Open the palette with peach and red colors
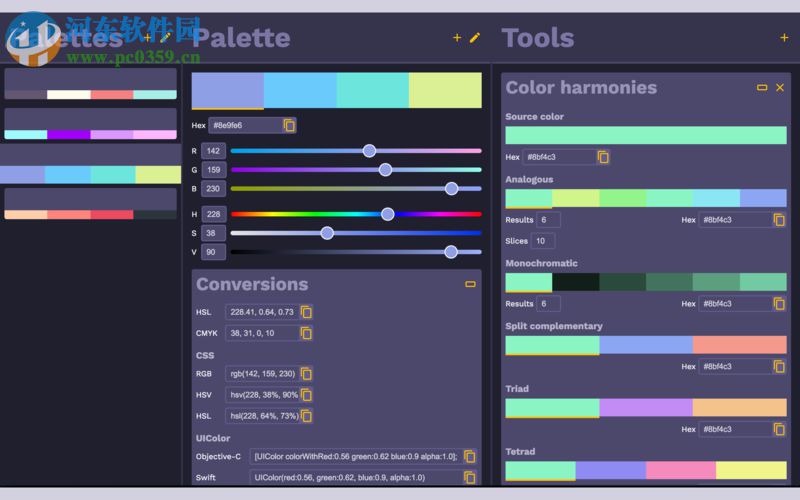800x500 pixels. pos(90,204)
